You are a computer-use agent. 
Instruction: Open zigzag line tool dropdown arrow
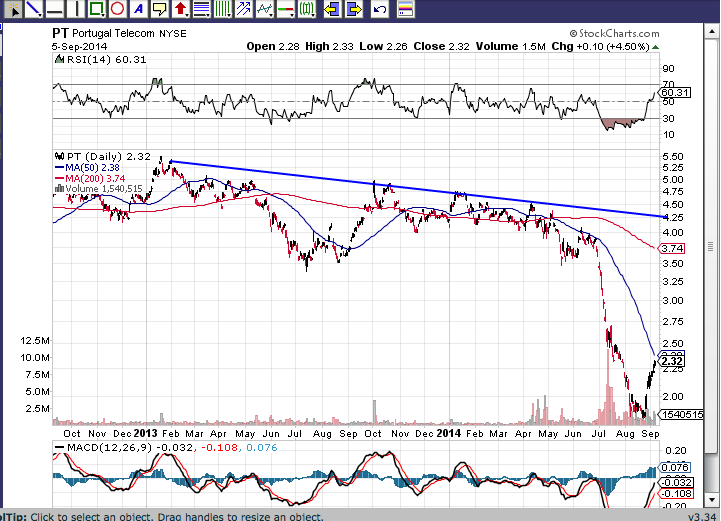(x=272, y=15)
